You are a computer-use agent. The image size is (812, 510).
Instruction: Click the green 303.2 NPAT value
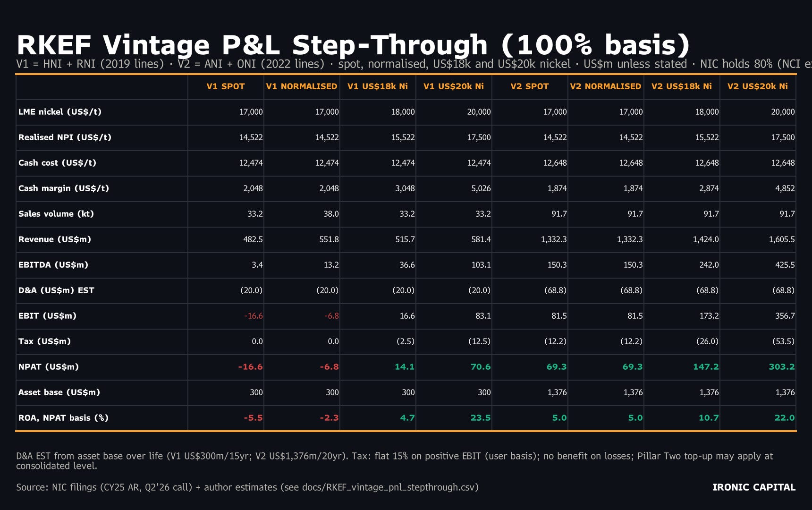[782, 367]
